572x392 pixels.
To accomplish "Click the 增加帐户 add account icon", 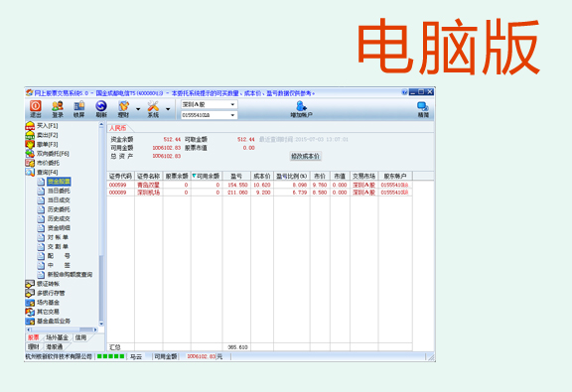I will point(301,109).
